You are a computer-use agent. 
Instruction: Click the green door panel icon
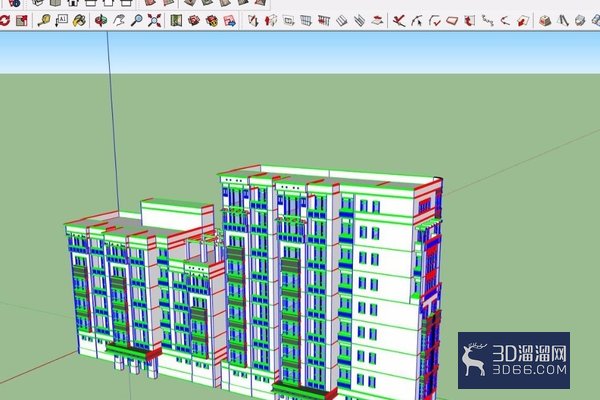pos(176,20)
